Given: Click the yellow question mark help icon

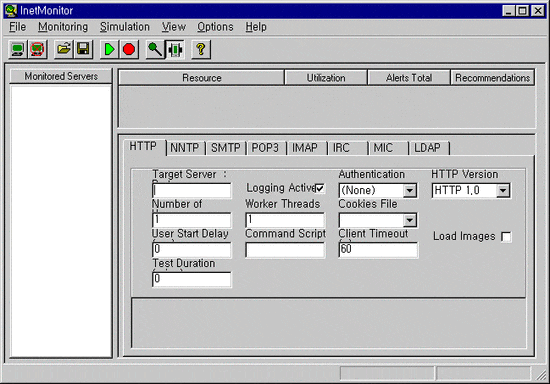Looking at the screenshot, I should tap(201, 49).
